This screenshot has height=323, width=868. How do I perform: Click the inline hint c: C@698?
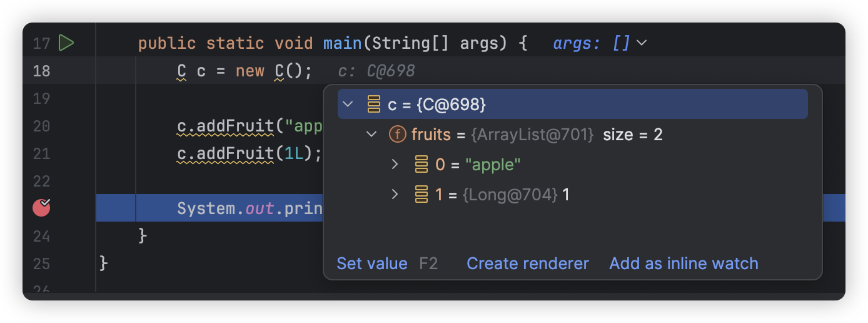[376, 71]
